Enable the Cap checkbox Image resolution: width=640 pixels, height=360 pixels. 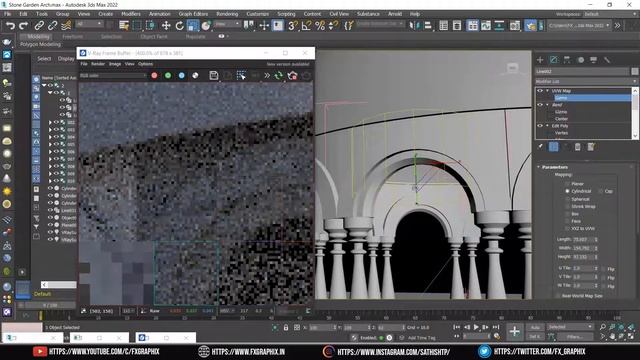[600, 191]
